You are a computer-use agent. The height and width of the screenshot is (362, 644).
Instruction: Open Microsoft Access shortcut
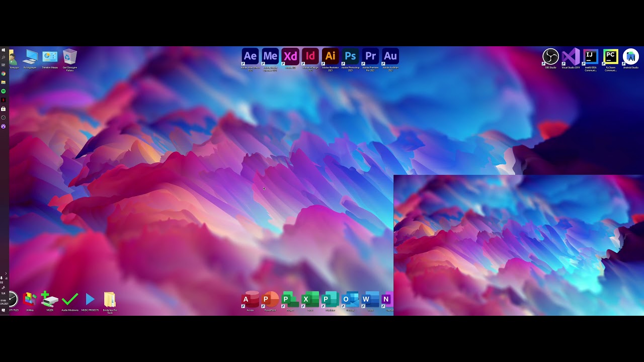(250, 301)
